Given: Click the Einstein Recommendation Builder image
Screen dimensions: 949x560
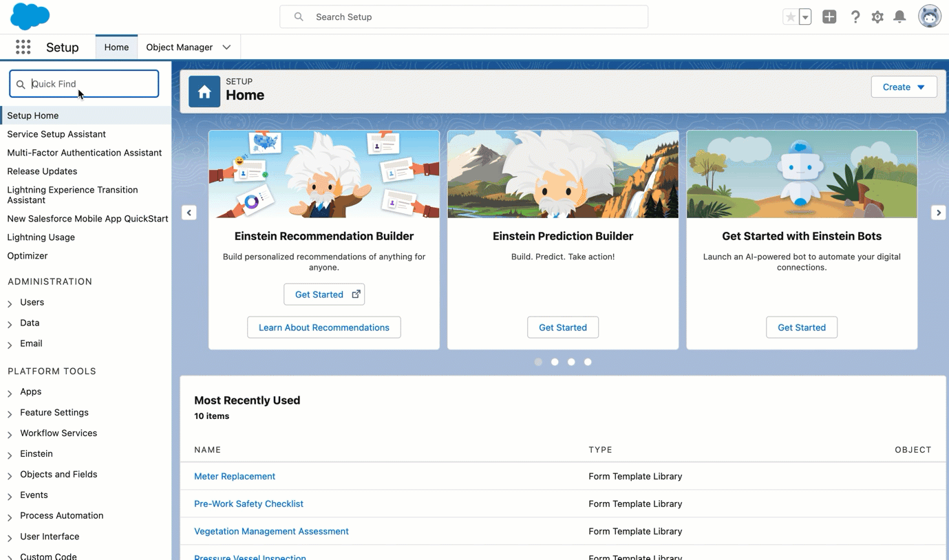Looking at the screenshot, I should (324, 174).
